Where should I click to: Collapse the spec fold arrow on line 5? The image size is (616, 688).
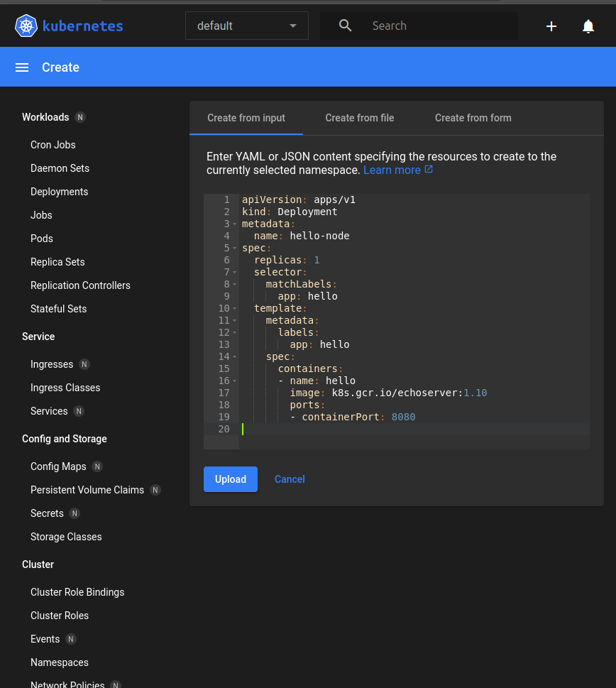click(235, 249)
